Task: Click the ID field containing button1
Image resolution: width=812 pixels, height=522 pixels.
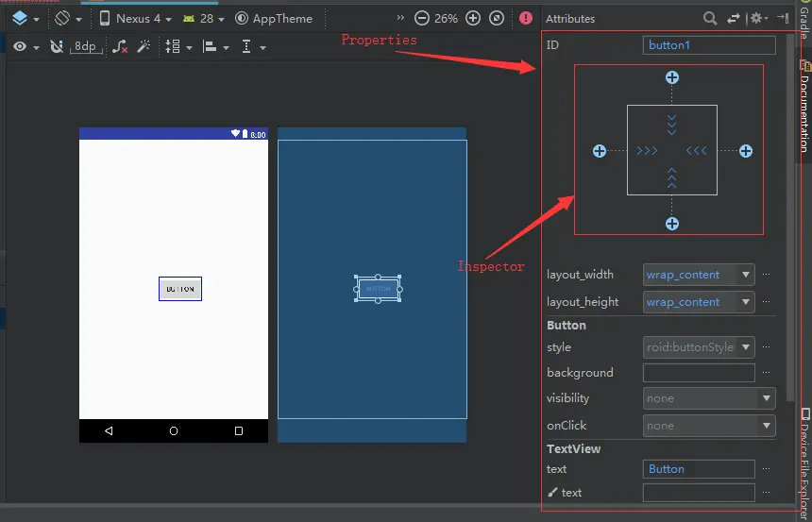Action: pyautogui.click(x=709, y=45)
